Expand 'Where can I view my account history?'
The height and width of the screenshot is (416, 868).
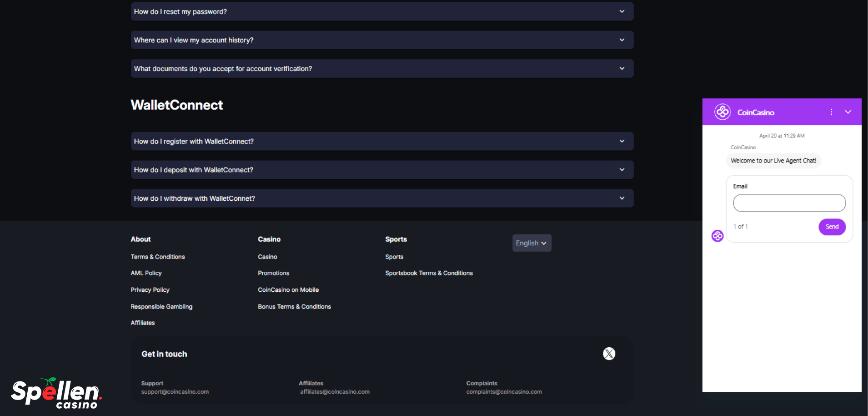click(382, 40)
